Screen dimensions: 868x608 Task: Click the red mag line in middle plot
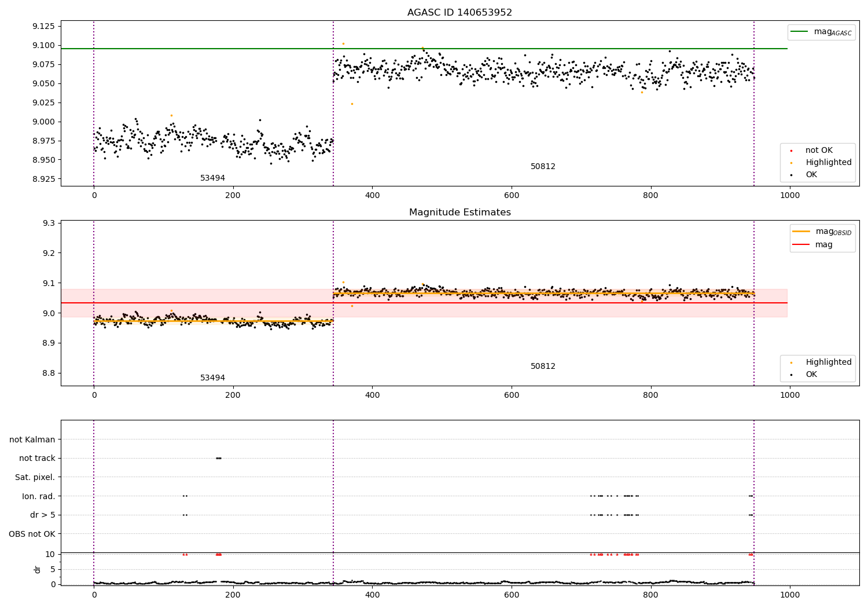[x=424, y=303]
